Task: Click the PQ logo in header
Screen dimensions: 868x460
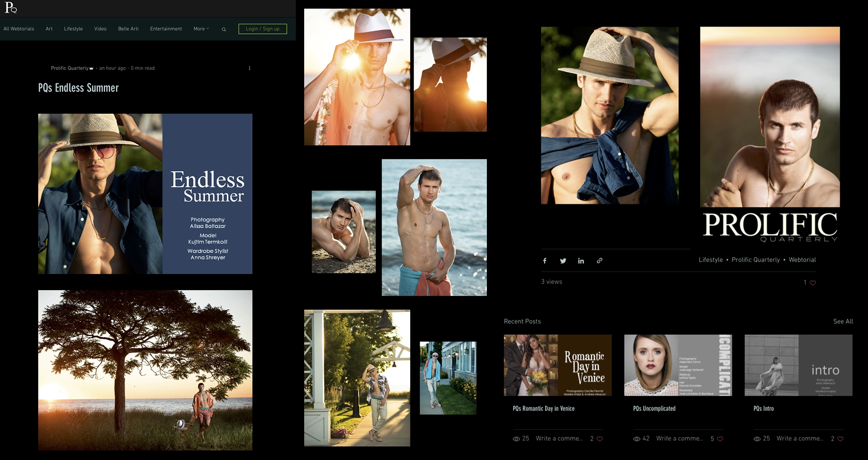Action: (11, 7)
